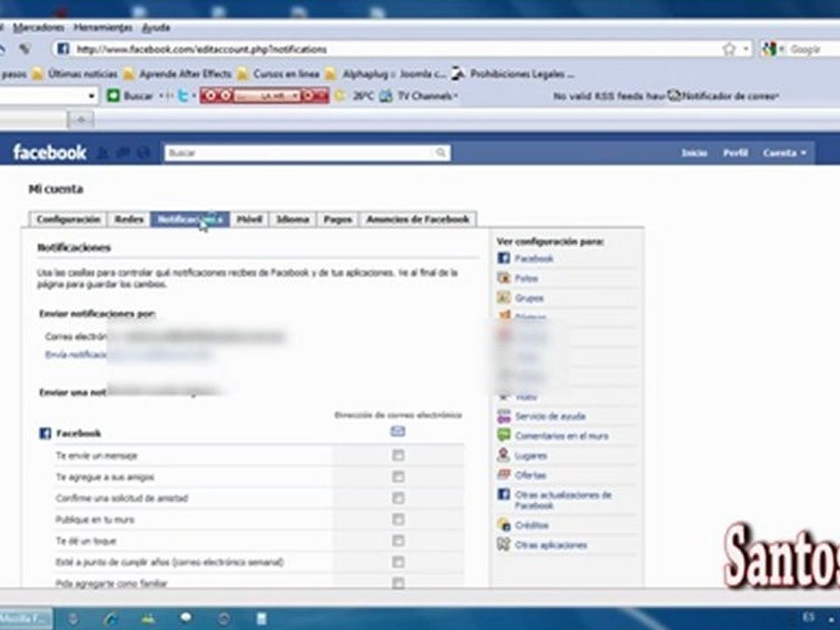Click the Notificador de correo toolbar icon

tap(675, 96)
